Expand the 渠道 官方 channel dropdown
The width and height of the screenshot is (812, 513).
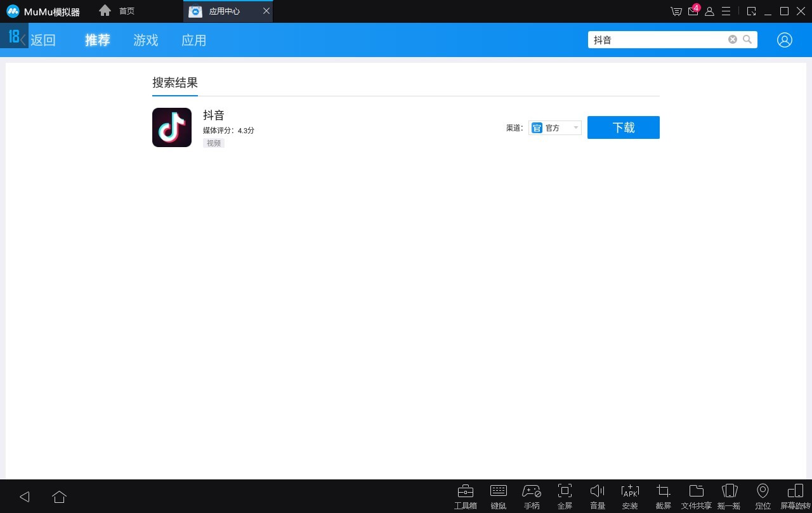[555, 127]
